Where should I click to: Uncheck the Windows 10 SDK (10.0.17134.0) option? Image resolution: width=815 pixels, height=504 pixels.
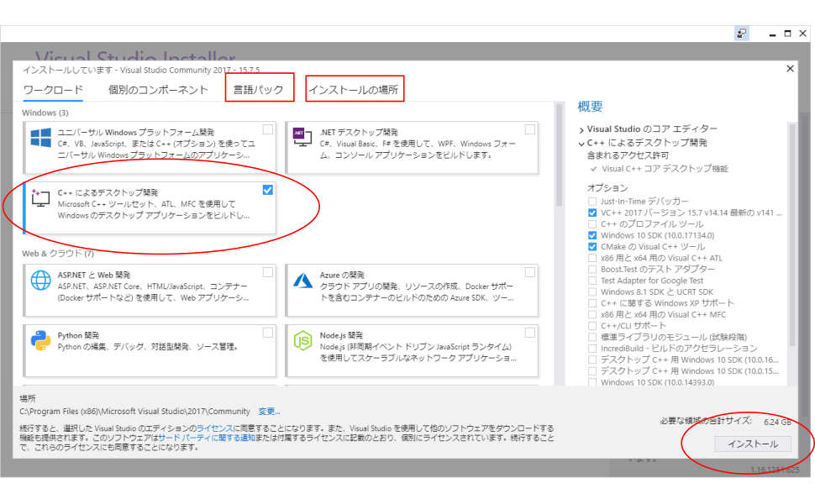click(x=593, y=236)
